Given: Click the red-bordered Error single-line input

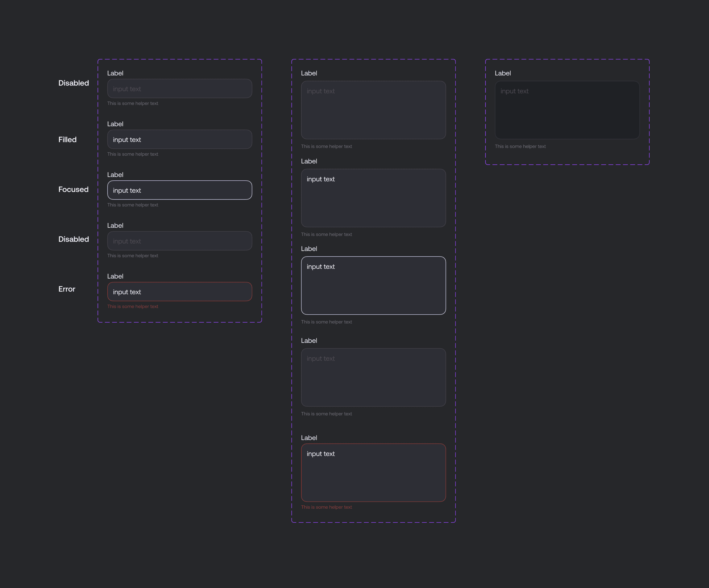Looking at the screenshot, I should [x=179, y=292].
